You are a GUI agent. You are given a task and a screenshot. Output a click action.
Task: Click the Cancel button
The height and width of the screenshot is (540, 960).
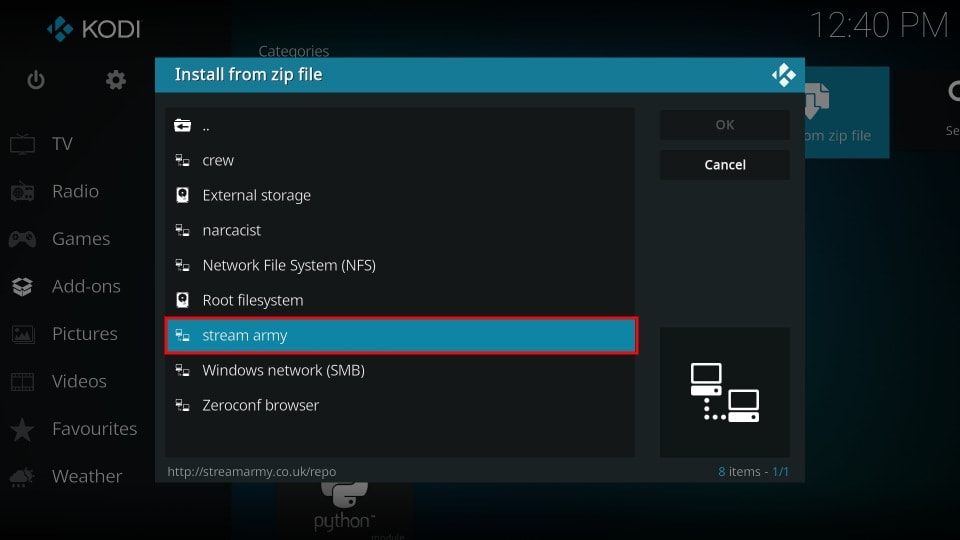[x=725, y=165]
